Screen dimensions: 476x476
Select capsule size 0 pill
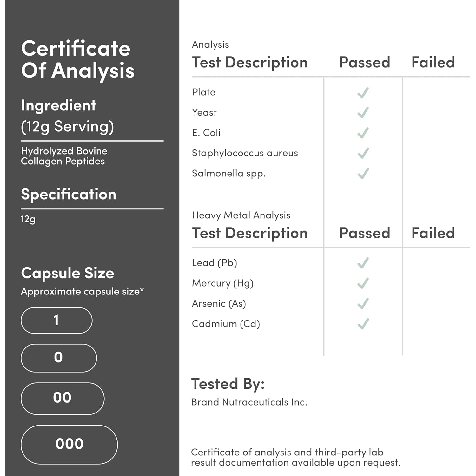(x=59, y=358)
